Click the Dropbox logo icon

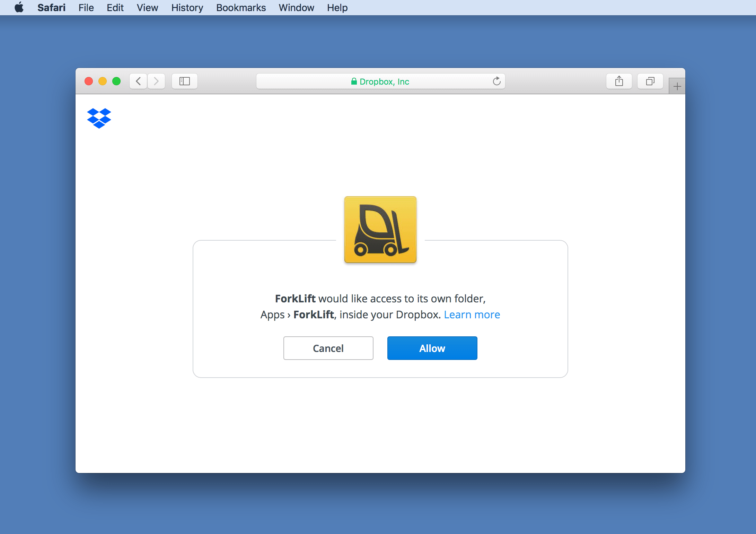click(99, 118)
